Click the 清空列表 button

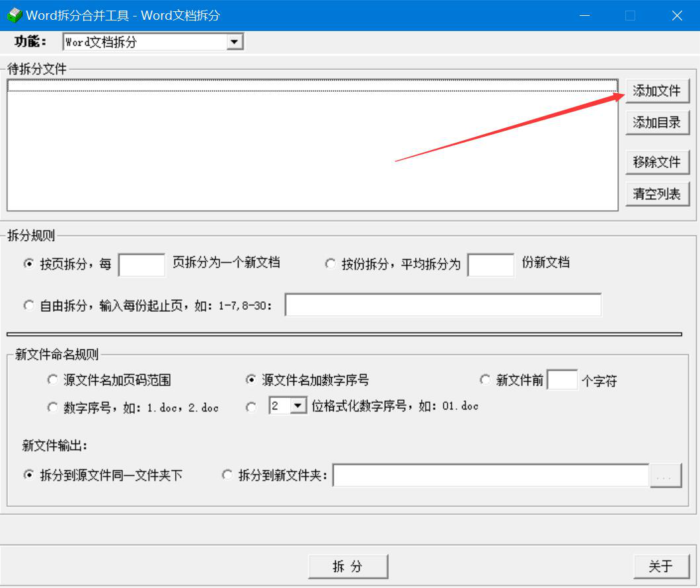[657, 194]
